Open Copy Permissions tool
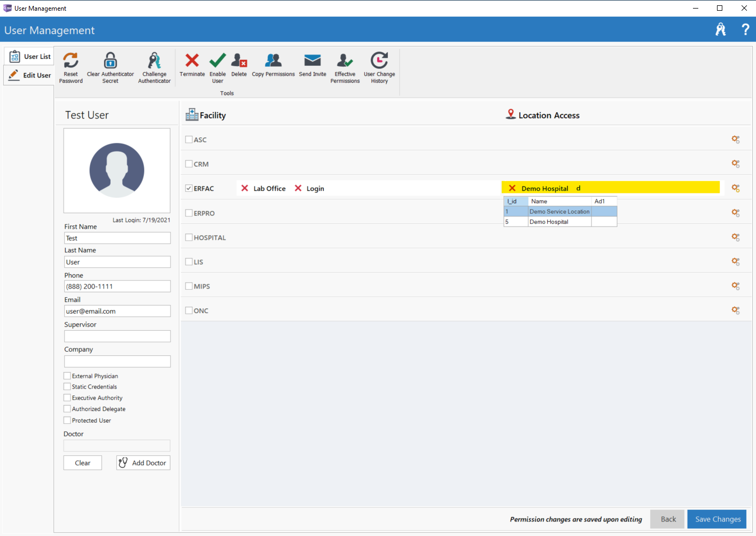The width and height of the screenshot is (756, 536). pyautogui.click(x=273, y=61)
